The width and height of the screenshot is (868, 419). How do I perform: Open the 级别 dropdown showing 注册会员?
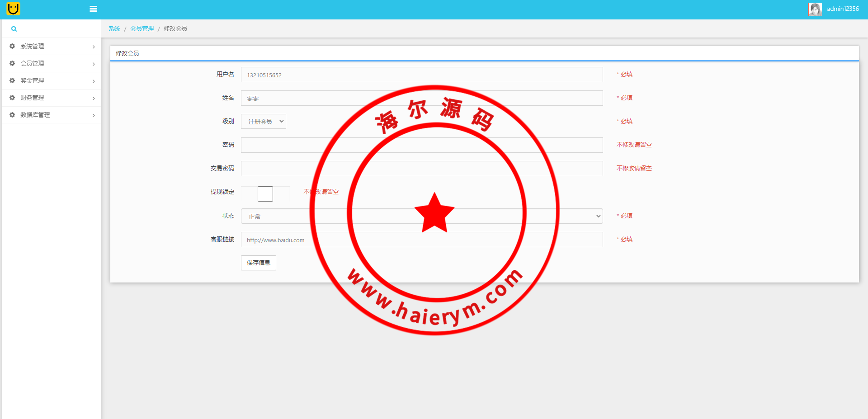coord(264,122)
